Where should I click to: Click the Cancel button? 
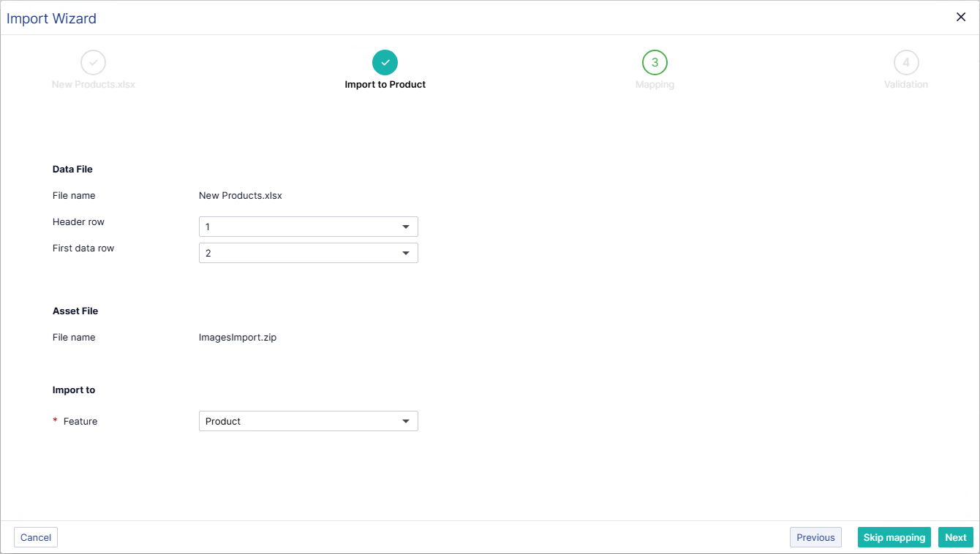tap(36, 537)
